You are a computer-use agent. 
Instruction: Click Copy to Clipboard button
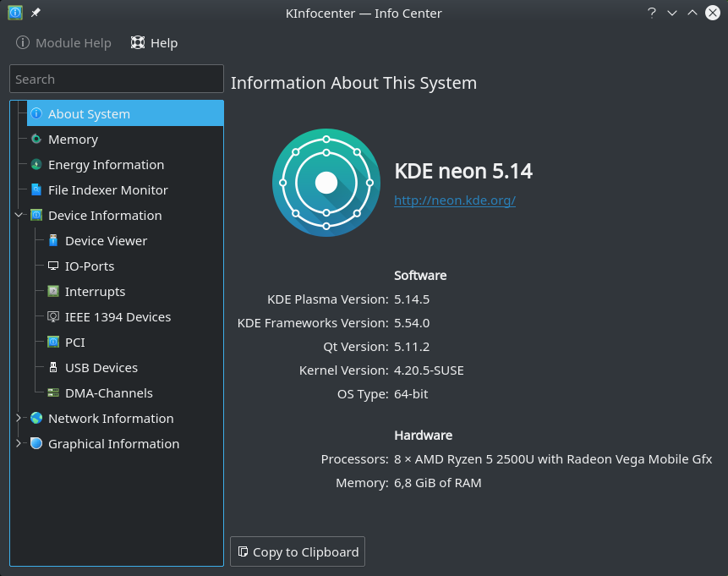[x=298, y=551]
